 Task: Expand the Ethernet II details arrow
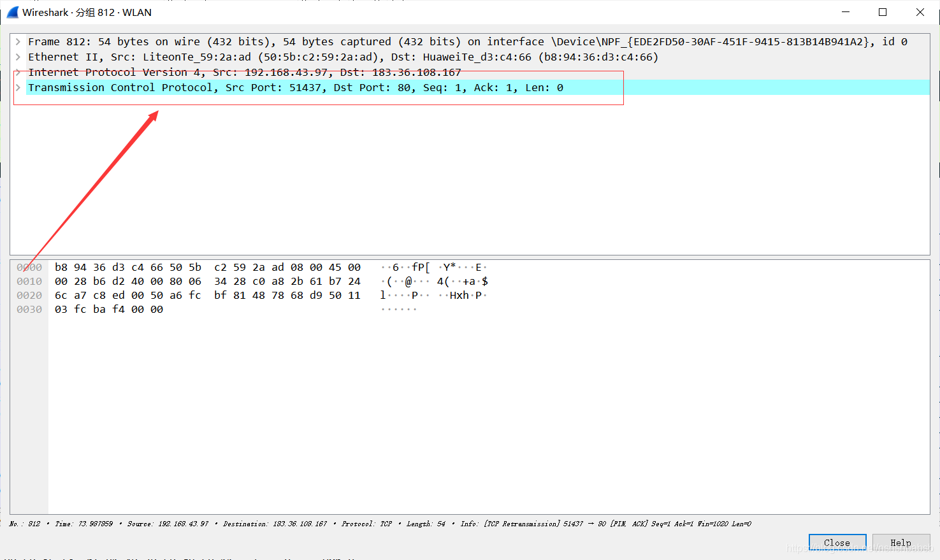[x=18, y=57]
